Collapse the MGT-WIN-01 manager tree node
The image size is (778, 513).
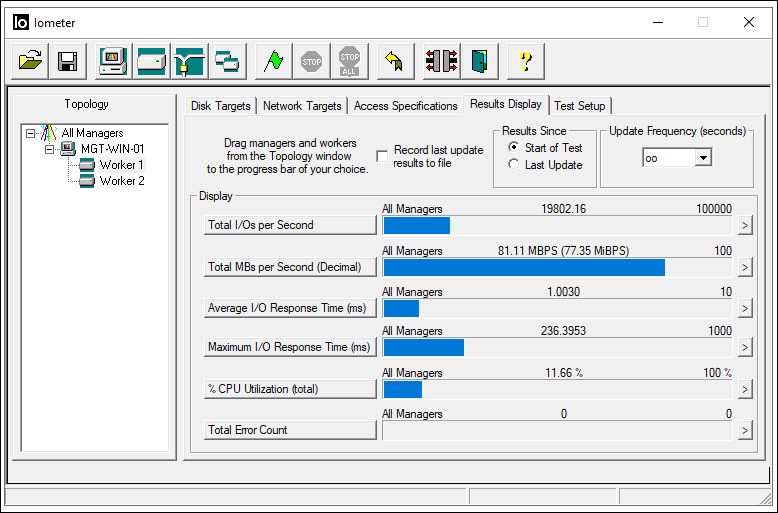click(47, 149)
